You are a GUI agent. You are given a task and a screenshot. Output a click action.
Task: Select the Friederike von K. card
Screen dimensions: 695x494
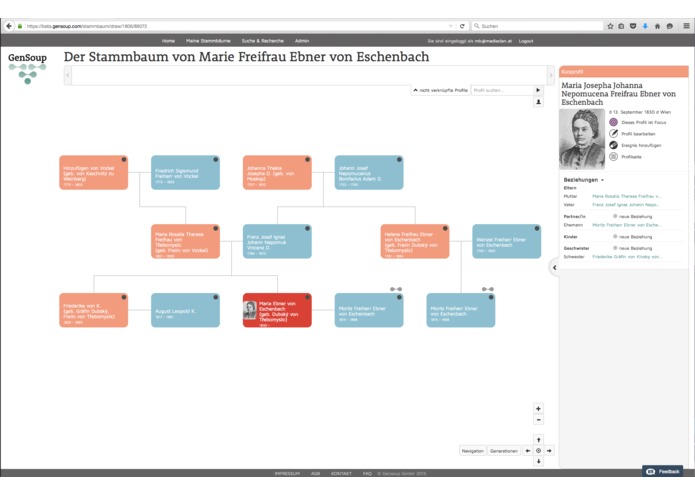pos(94,310)
